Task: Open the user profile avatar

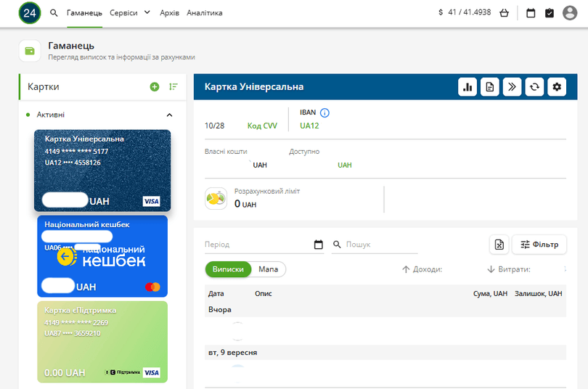Action: coord(570,13)
